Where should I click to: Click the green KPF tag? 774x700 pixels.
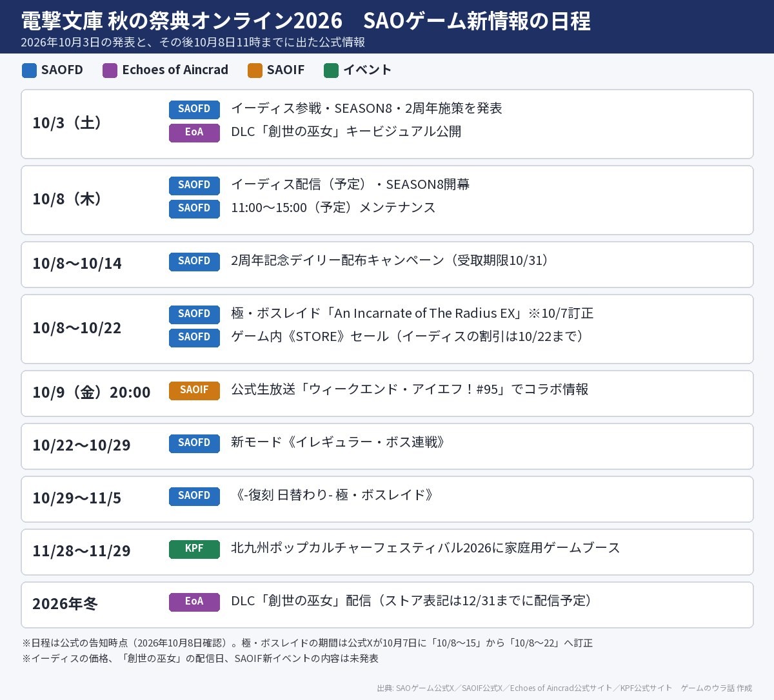194,549
